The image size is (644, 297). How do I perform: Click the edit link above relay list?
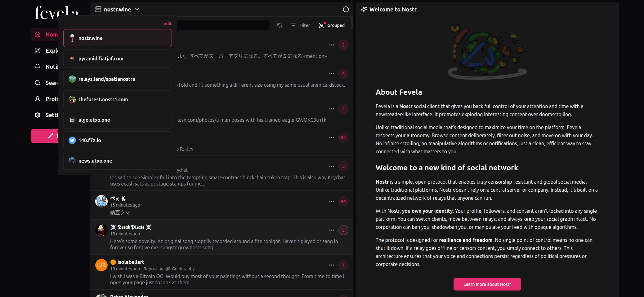pos(168,24)
